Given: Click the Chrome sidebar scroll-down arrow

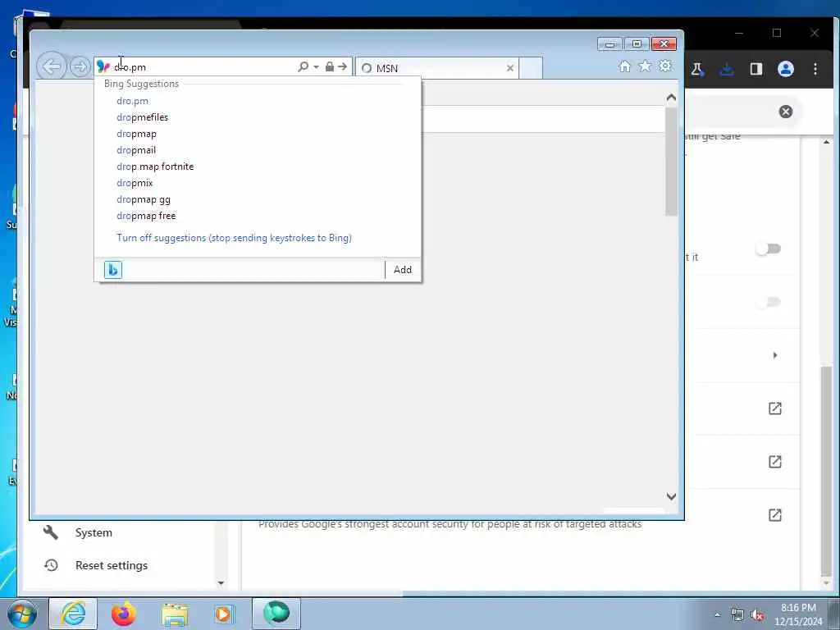Looking at the screenshot, I should [x=221, y=583].
